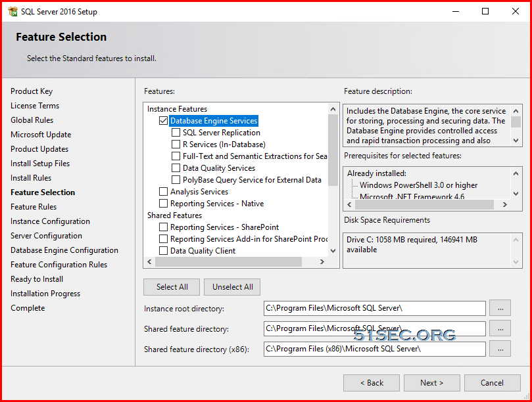Click Server Configuration step in sidebar
Viewport: 532px width, 402px height.
click(x=46, y=236)
